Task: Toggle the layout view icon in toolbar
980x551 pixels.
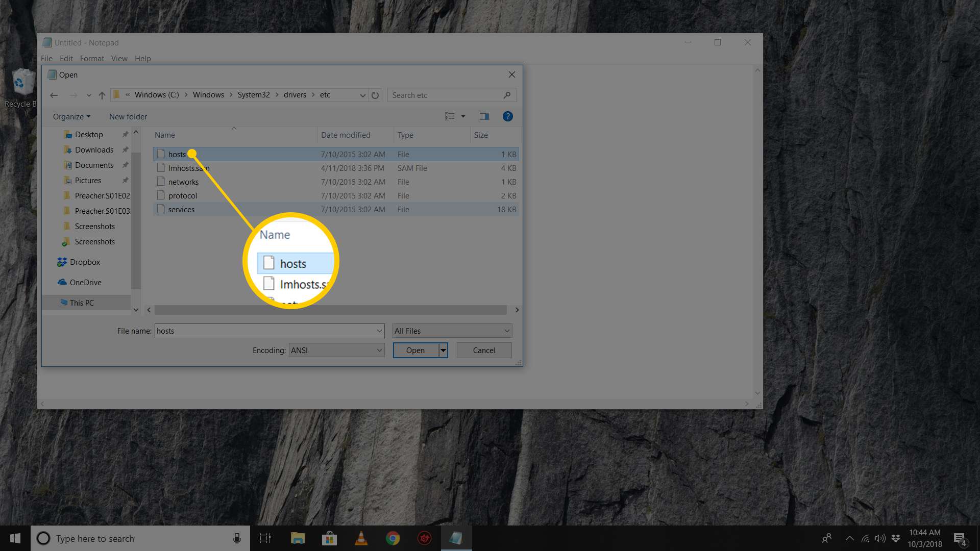Action: click(483, 116)
